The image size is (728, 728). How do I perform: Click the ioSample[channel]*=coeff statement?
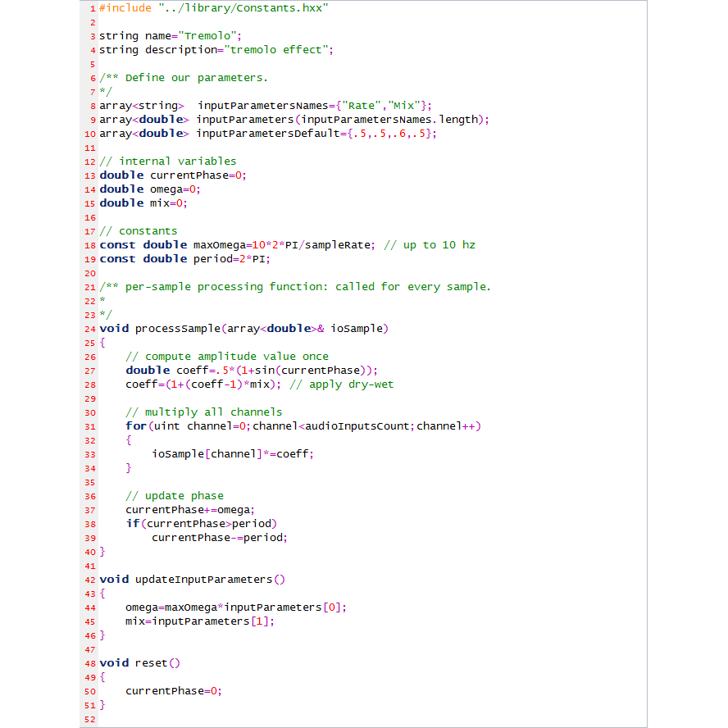pos(232,453)
